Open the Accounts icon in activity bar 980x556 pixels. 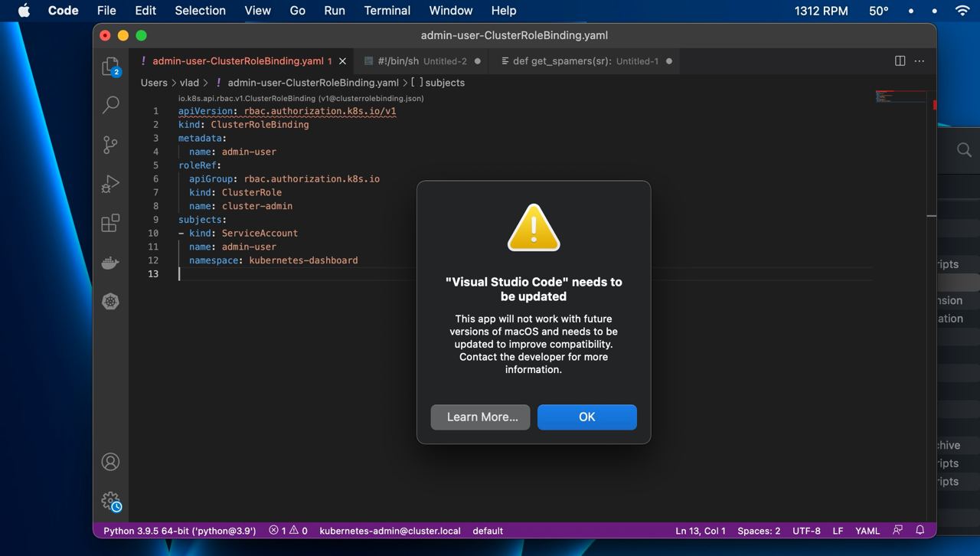pos(111,462)
